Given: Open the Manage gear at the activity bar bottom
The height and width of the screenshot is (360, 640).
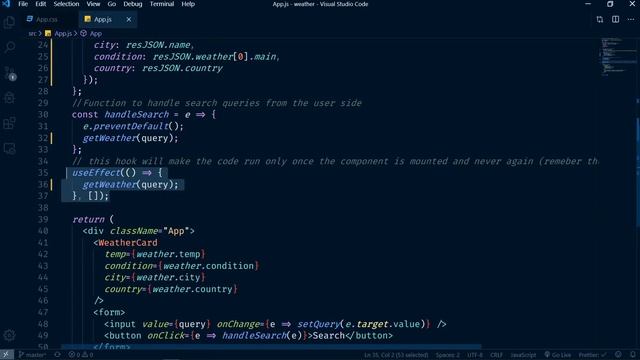Looking at the screenshot, I should point(9,335).
